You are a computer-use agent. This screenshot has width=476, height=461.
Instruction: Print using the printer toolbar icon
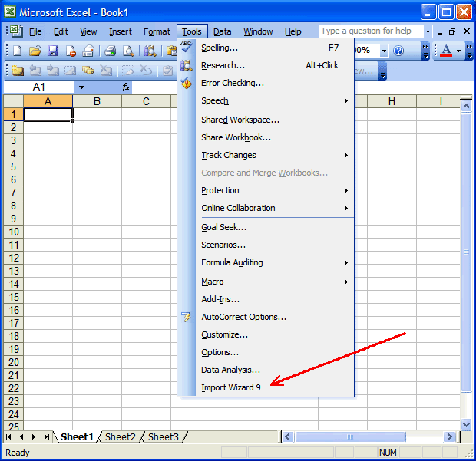(x=111, y=51)
